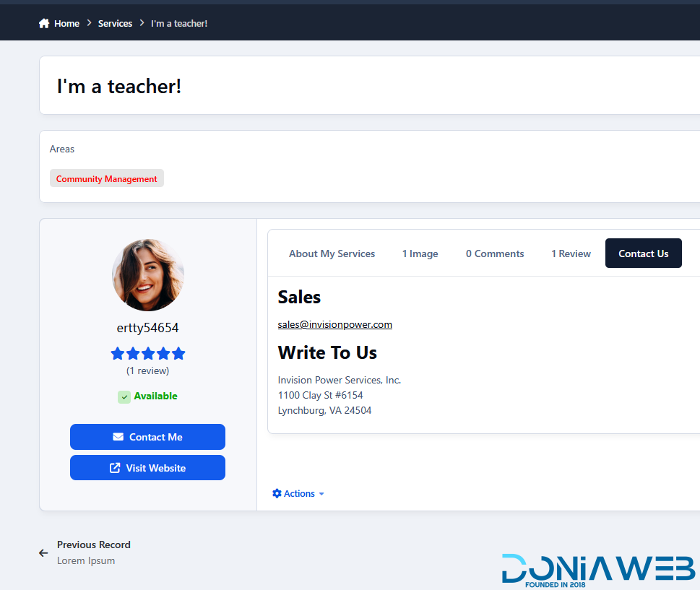
Task: Click the gear icon beside Actions
Action: (x=277, y=493)
